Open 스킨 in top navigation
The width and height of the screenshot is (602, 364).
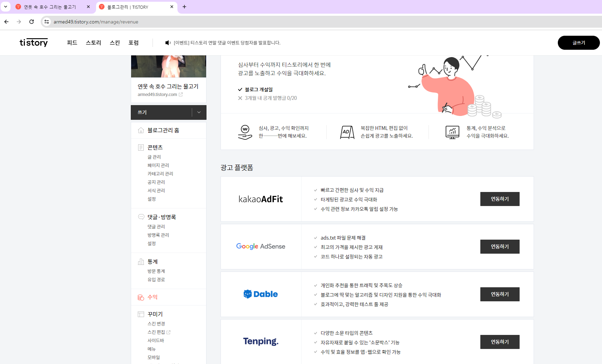pos(115,43)
